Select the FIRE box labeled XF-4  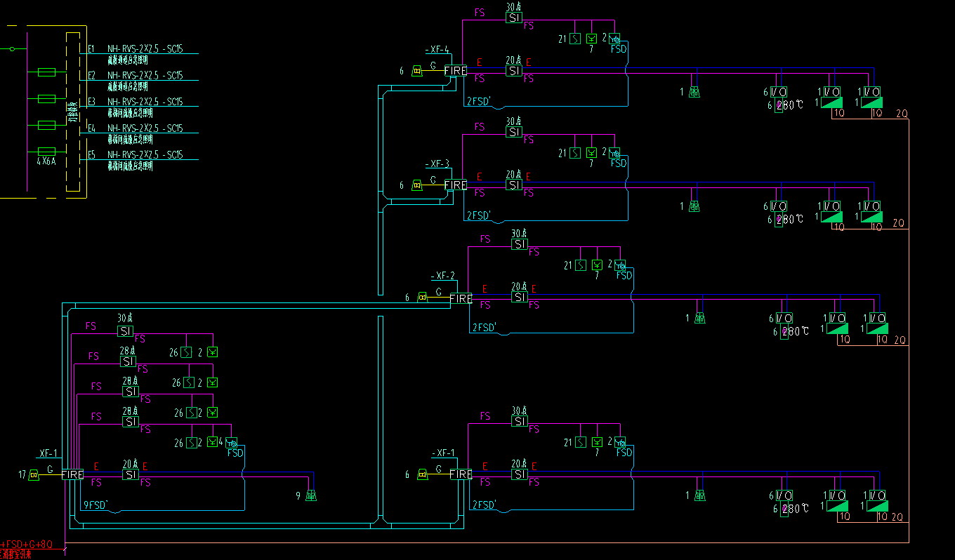(x=456, y=71)
